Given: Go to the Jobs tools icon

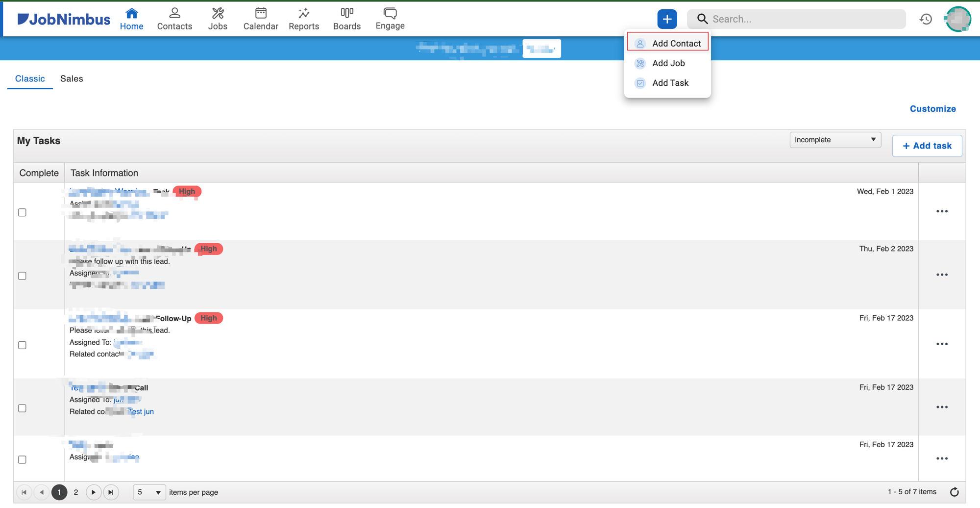Looking at the screenshot, I should 218,13.
